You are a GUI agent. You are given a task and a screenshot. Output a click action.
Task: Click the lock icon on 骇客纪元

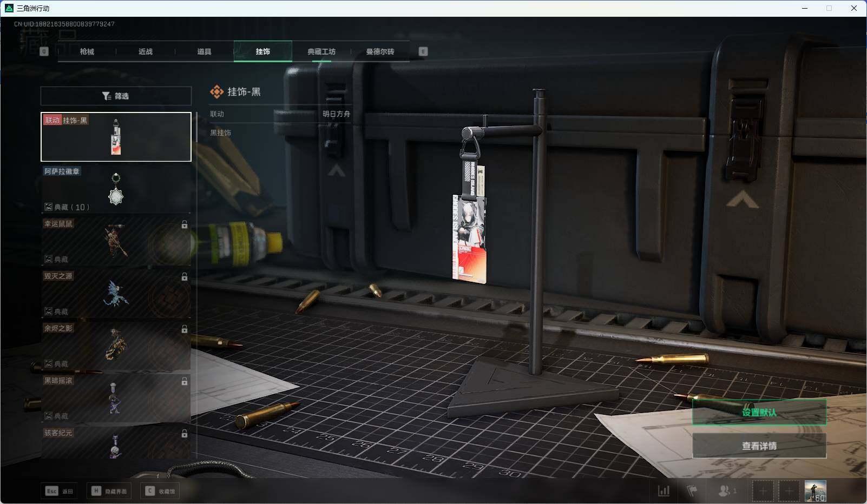click(x=185, y=434)
